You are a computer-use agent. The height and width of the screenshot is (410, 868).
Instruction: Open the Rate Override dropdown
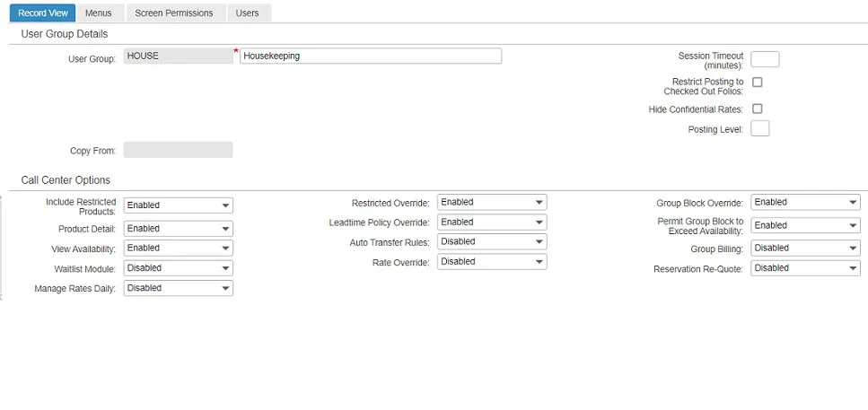click(x=492, y=261)
